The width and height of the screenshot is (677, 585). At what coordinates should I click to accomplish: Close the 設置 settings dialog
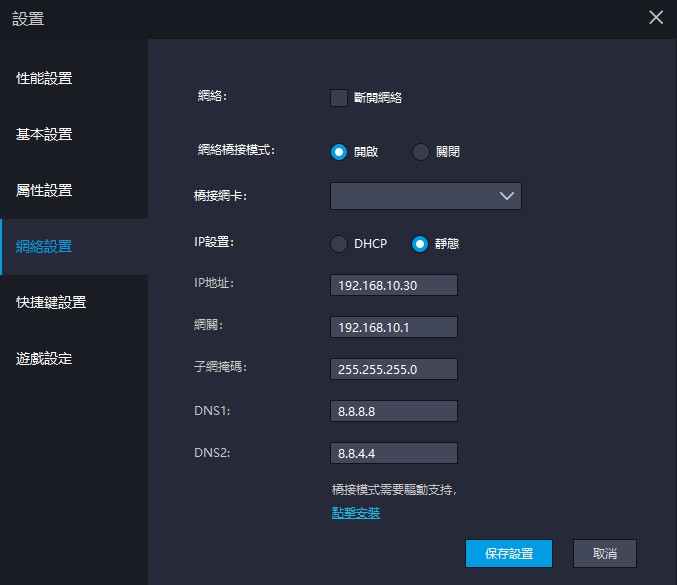(x=656, y=17)
